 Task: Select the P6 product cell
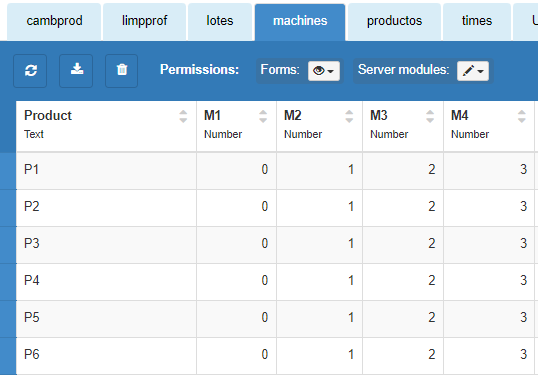tap(106, 355)
